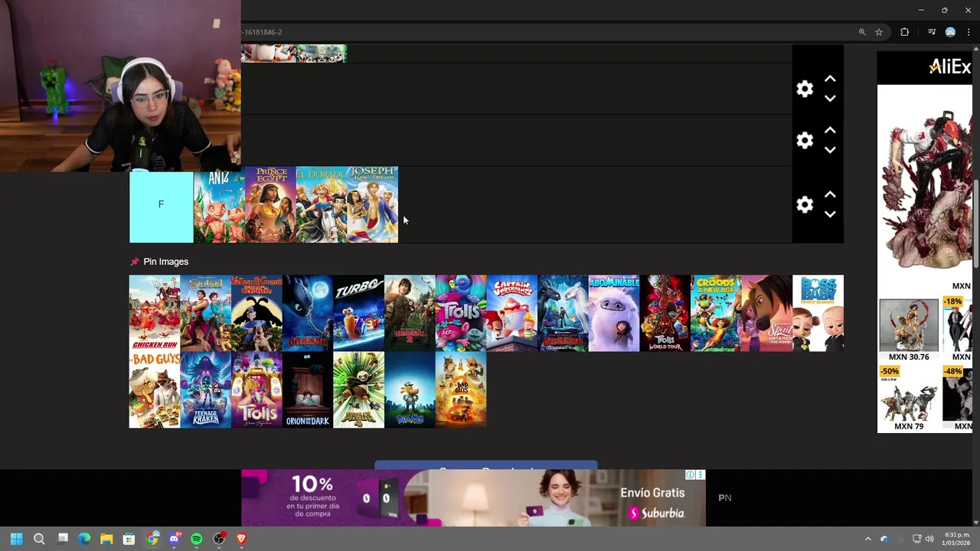The image size is (980, 551).
Task: Pick the Abominable poster
Action: pos(614,313)
